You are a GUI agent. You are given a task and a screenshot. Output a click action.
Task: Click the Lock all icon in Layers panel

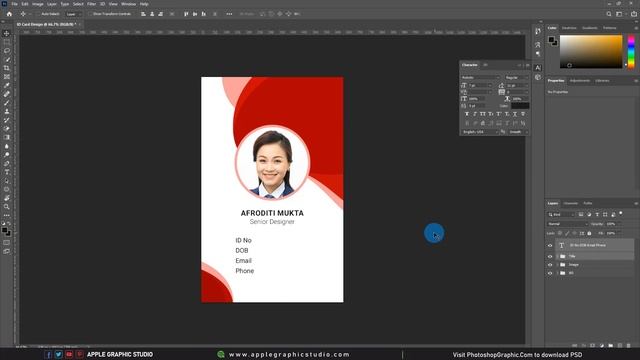pos(589,233)
